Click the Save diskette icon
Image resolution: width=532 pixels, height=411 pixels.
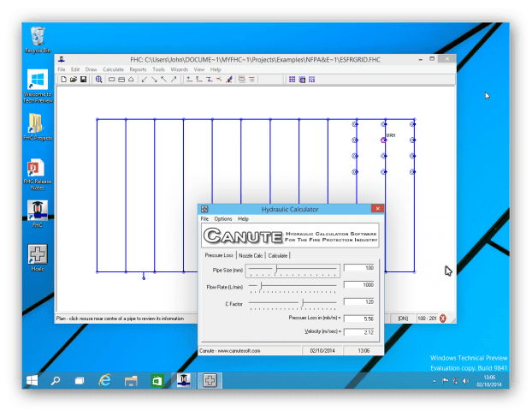[83, 80]
